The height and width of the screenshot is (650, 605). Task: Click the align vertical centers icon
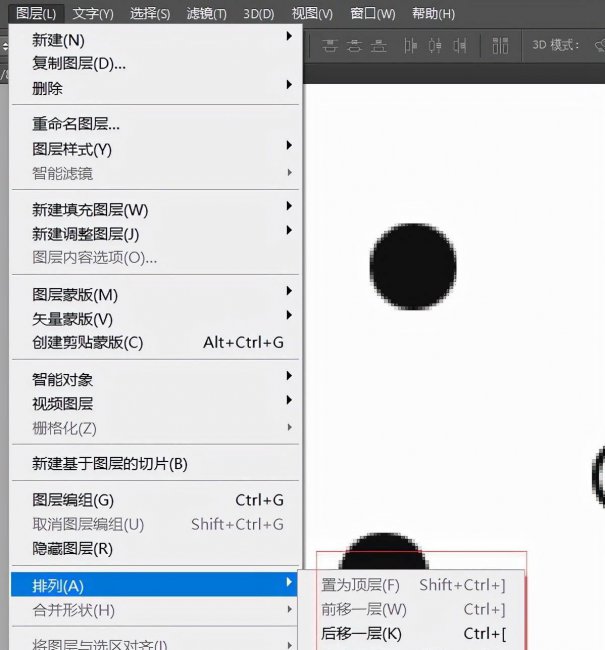(354, 46)
